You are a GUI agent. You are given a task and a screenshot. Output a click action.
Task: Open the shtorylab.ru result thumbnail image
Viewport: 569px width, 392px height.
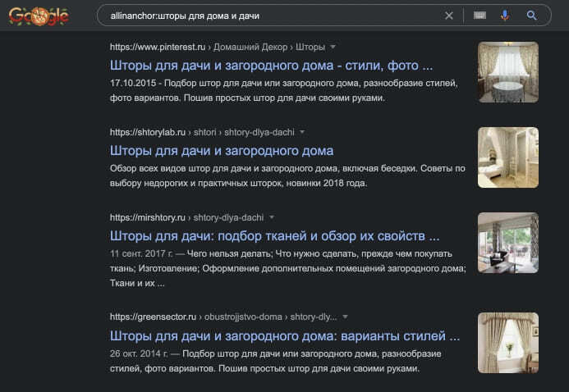508,157
